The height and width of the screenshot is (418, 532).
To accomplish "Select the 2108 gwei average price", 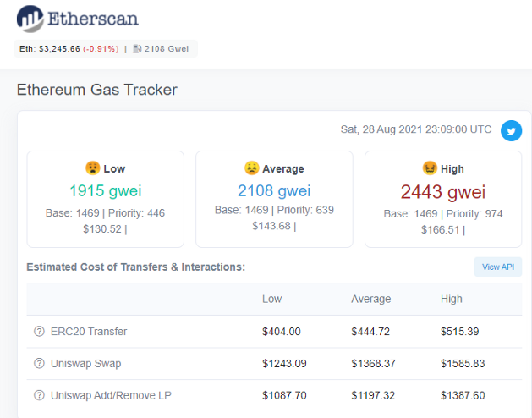I will (274, 190).
